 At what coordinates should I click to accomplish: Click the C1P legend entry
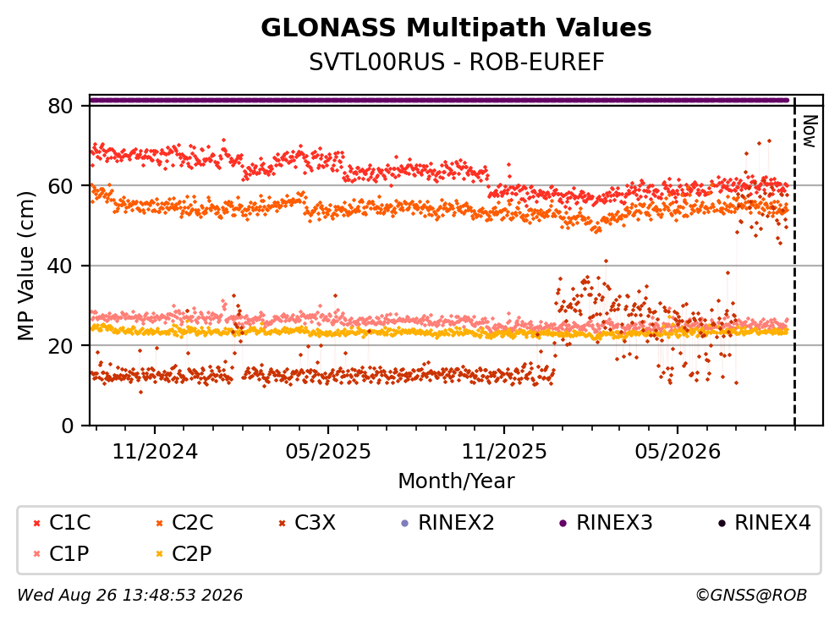point(61,553)
